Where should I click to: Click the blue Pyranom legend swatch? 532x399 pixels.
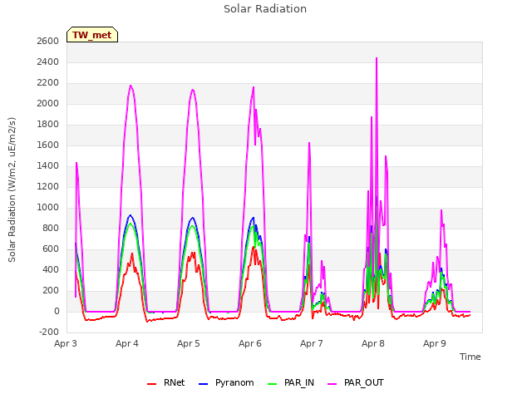pos(203,384)
